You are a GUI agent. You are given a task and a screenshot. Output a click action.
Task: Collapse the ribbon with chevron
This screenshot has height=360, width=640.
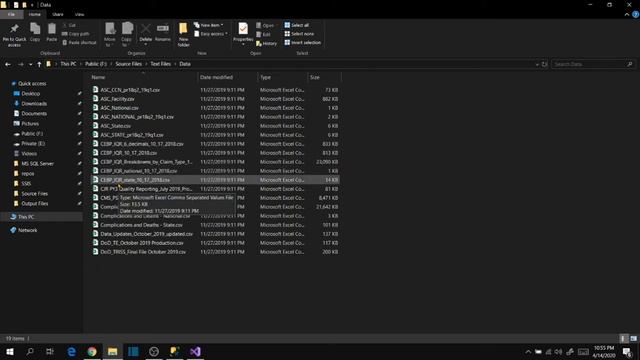[627, 15]
